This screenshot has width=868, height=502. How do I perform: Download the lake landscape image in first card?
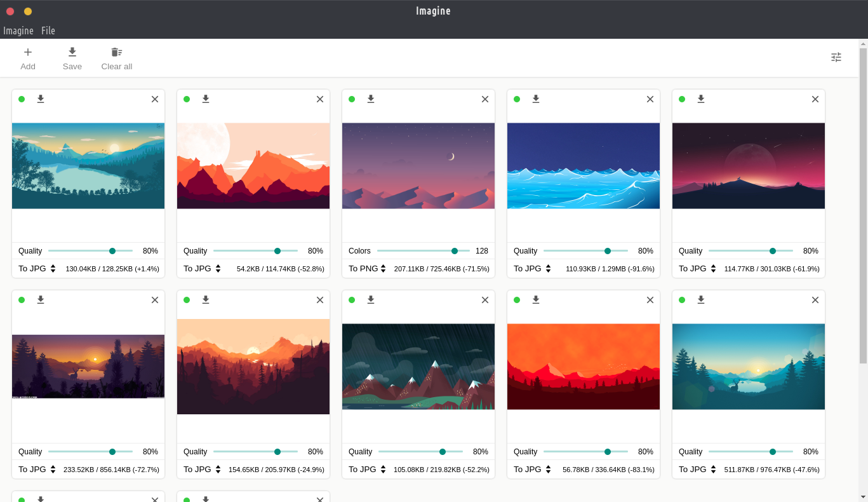[x=41, y=99]
